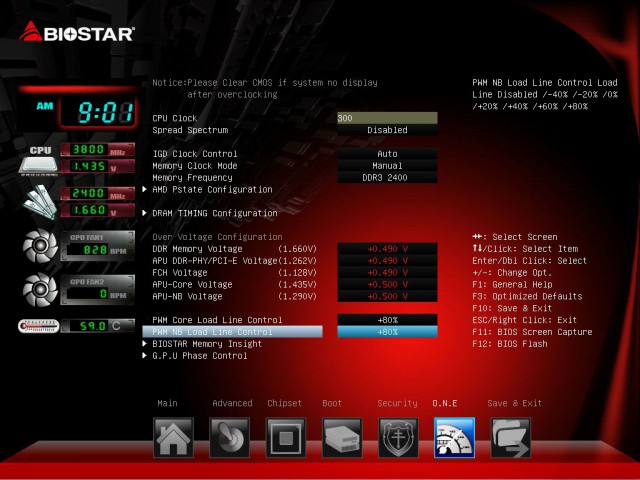Click the F10: Save & Exit hint
640x480 pixels.
tap(512, 308)
